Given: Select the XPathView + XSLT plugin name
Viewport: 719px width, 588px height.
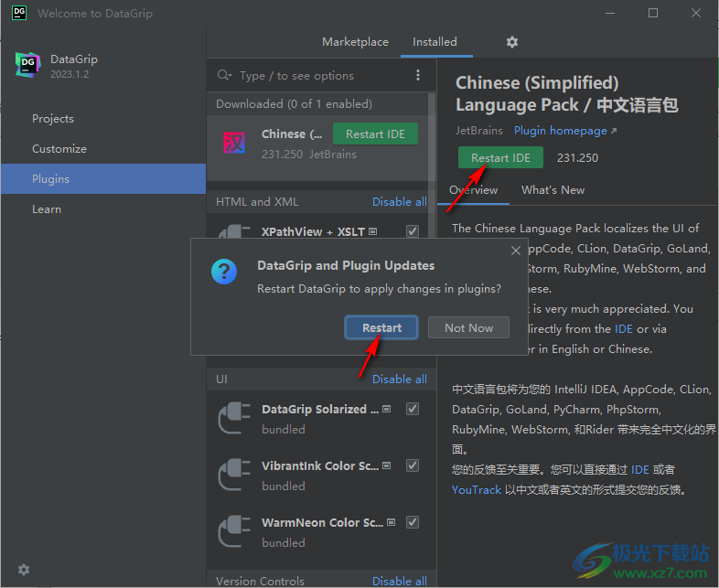Looking at the screenshot, I should pos(313,232).
